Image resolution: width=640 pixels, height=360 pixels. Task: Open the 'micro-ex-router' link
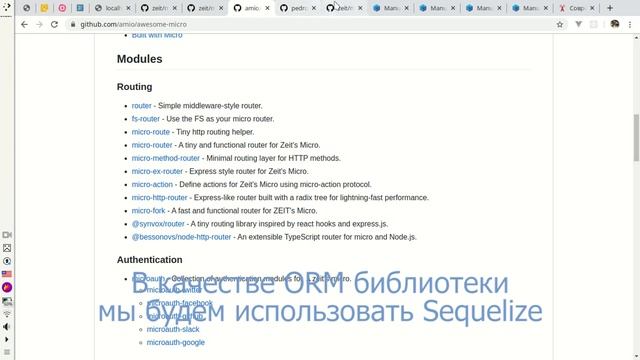[x=157, y=171]
